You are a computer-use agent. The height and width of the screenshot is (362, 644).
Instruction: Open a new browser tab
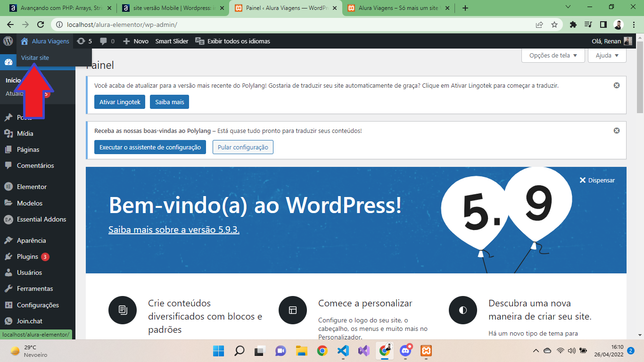coord(465,8)
